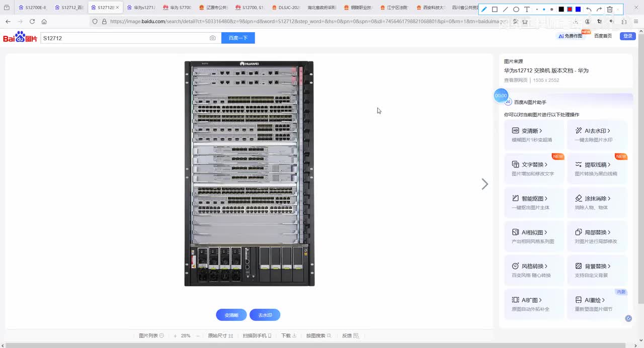Click the 登录 login button
Viewport: 644px width, 348px height.
[628, 36]
